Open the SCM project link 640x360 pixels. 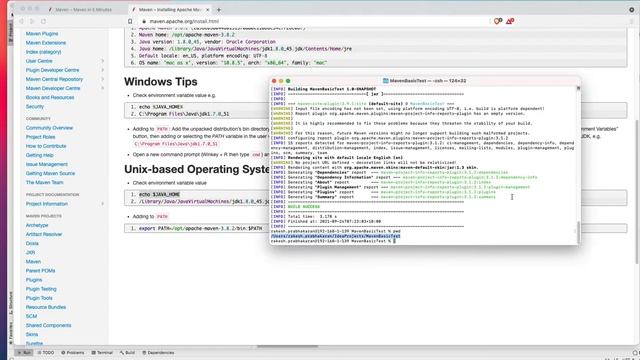(31, 316)
